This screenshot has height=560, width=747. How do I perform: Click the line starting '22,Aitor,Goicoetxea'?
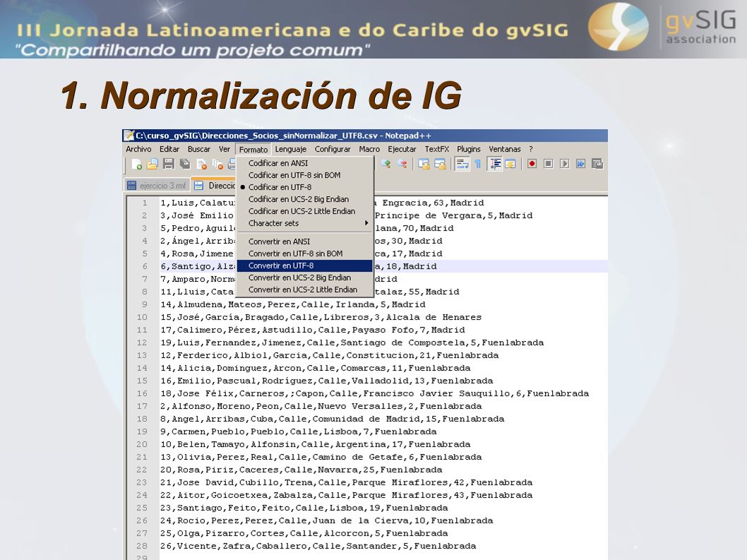tap(347, 495)
